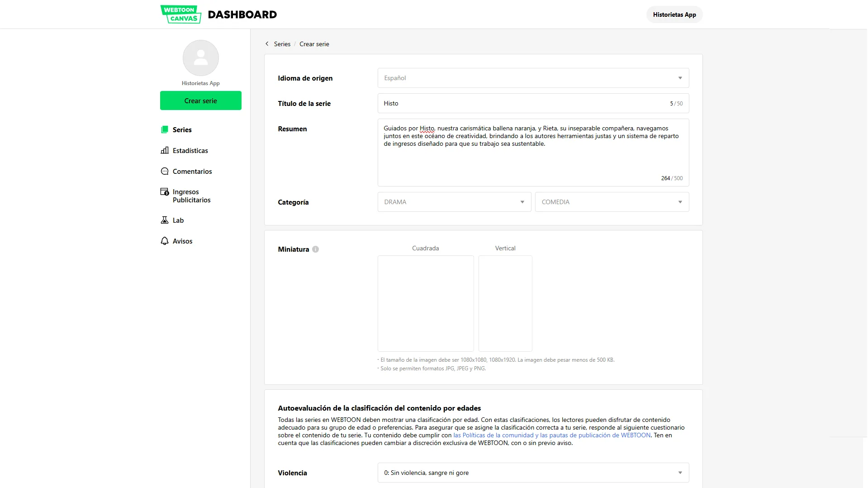Click the WEBTOON CANVAS logo
The width and height of the screenshot is (868, 488).
[181, 14]
